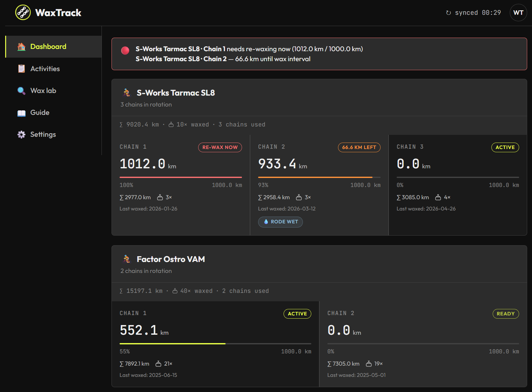This screenshot has width=532, height=392.
Task: Click the '∑ 9020.4 km' summary text
Action: [139, 125]
